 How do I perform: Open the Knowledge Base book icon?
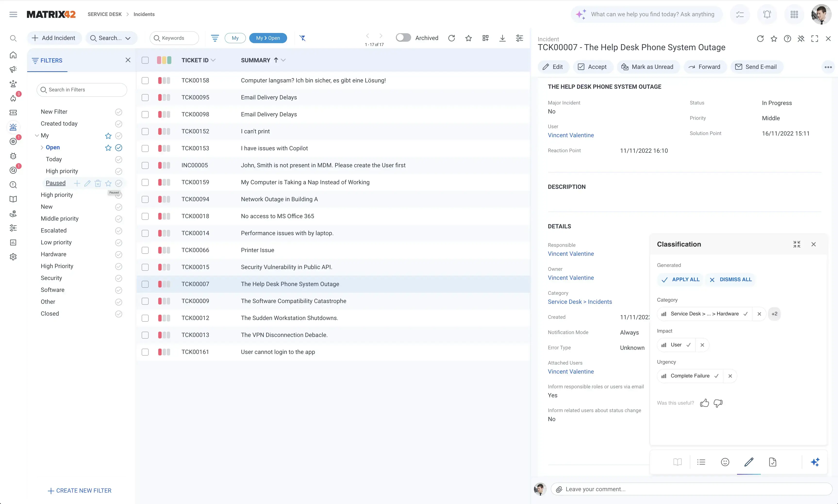[x=13, y=199]
